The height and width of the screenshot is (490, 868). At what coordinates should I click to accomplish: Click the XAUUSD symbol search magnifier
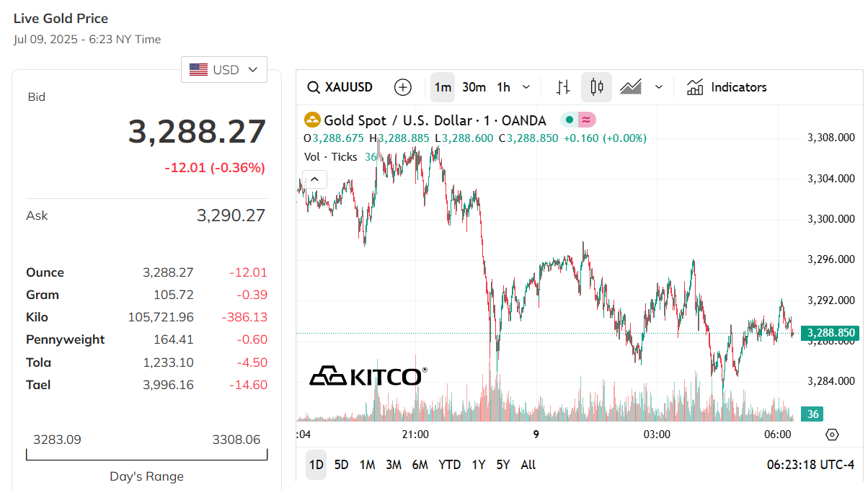pos(314,87)
